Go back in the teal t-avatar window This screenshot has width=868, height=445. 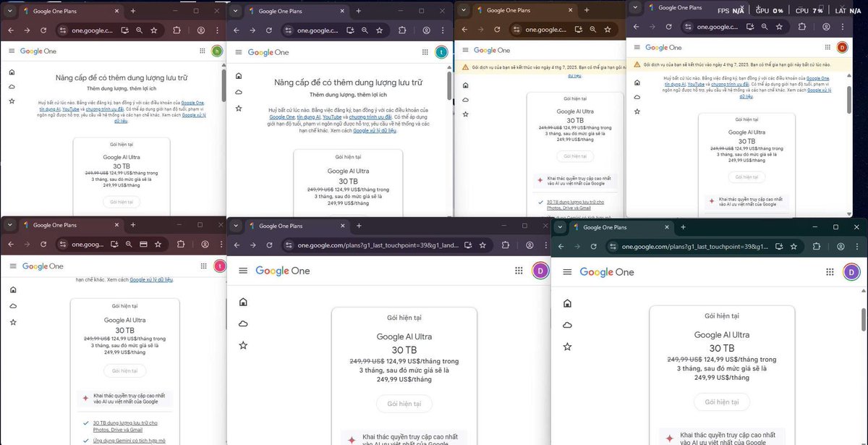235,30
